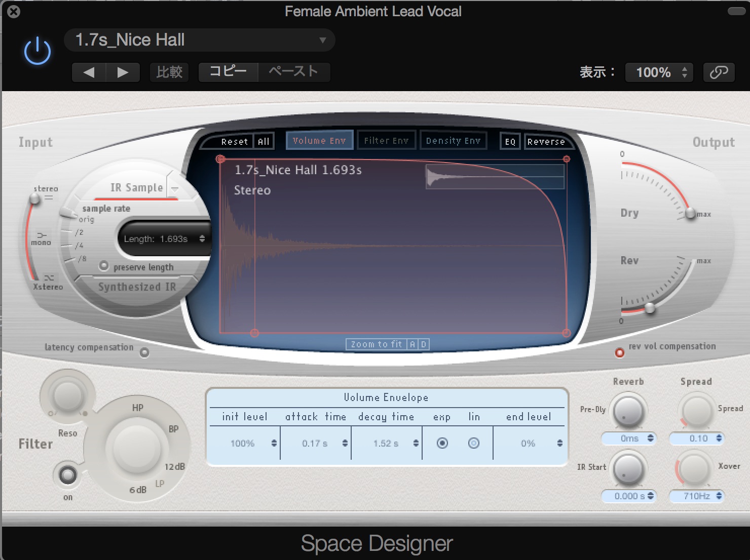Select sample rate /8
The height and width of the screenshot is (560, 750).
82,259
